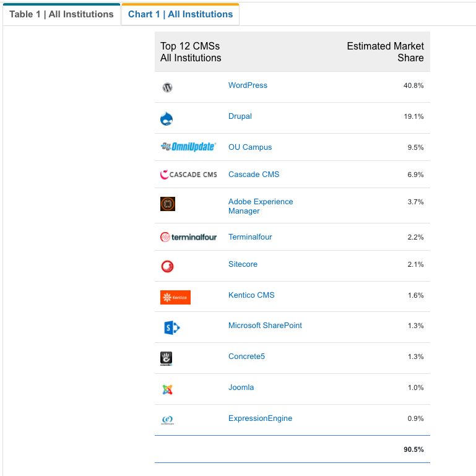Follow the Adobe Experience Manager link
Viewport: 476px width, 476px height.
pos(261,206)
